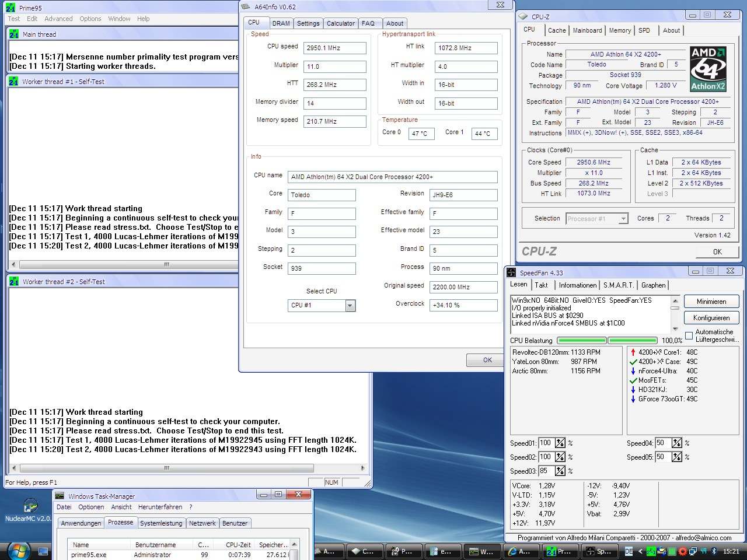Viewport: 747px width, 560px height.
Task: Open the Options menu in Prime95
Action: click(90, 19)
